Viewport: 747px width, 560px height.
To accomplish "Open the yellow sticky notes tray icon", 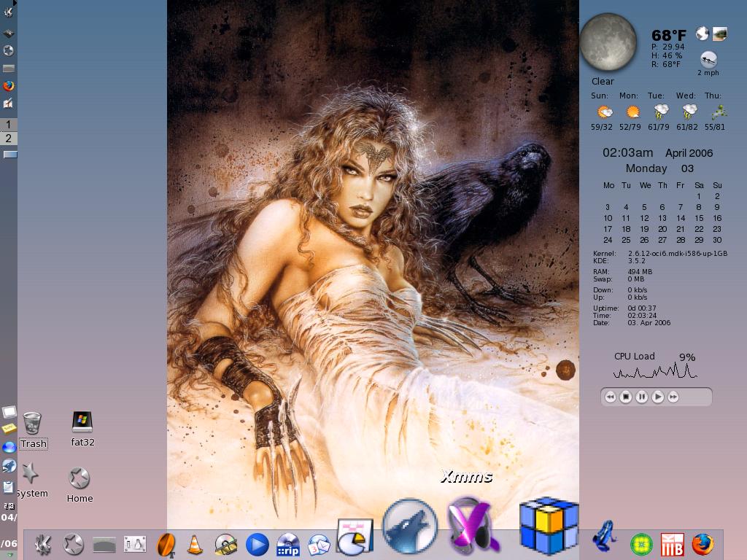I will 9,429.
